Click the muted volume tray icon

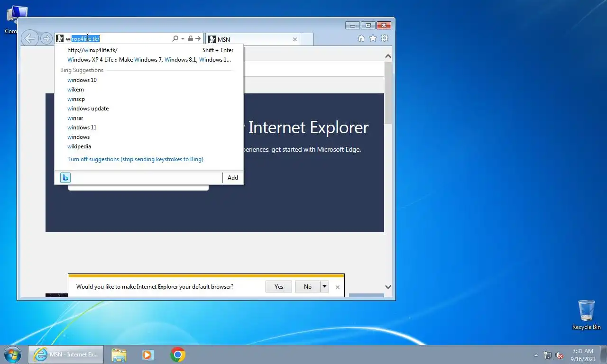[560, 355]
